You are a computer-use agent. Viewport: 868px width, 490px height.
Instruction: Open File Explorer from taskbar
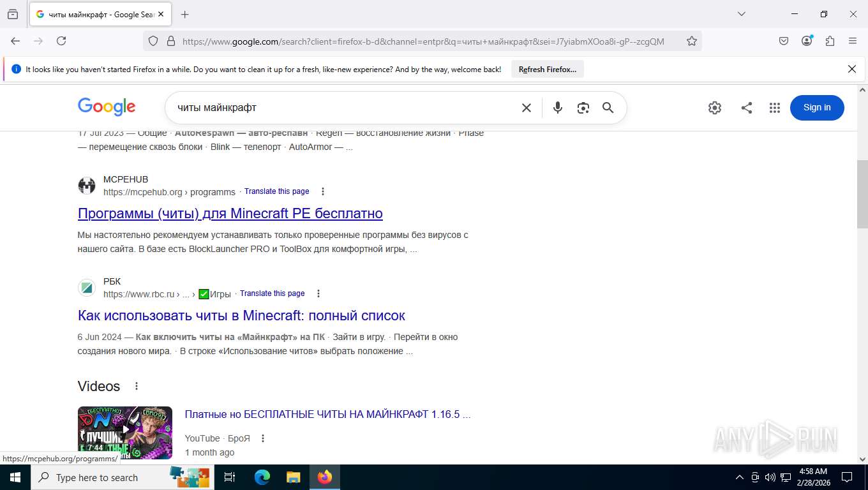pyautogui.click(x=293, y=477)
